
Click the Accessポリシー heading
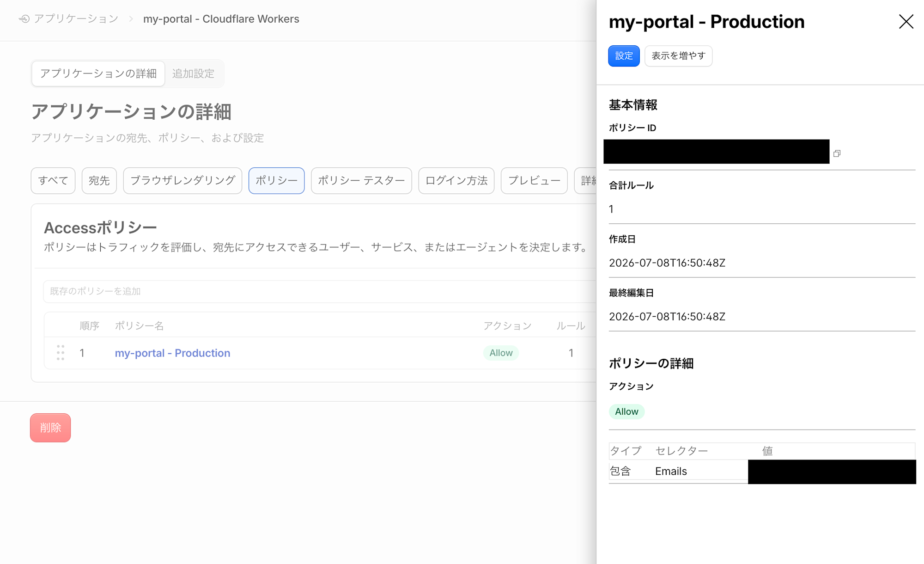[100, 227]
